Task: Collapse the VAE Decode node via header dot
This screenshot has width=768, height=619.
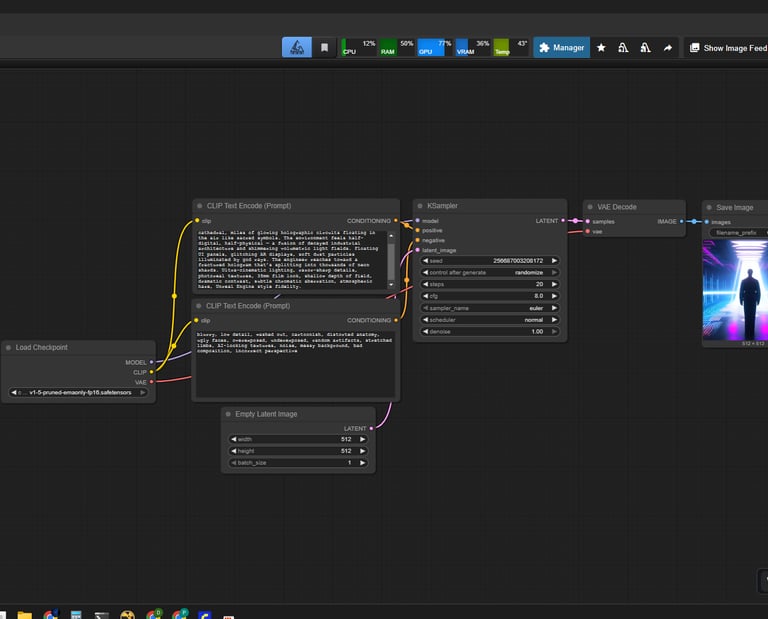Action: 590,206
